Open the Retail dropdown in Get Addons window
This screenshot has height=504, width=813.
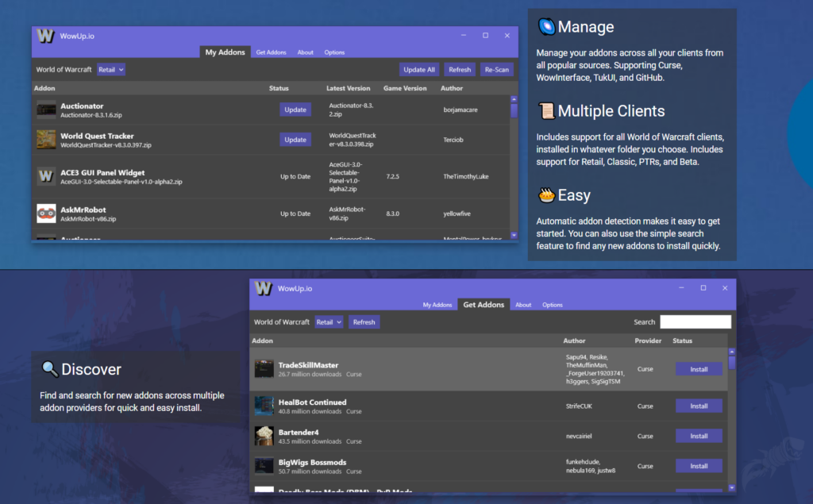[329, 322]
